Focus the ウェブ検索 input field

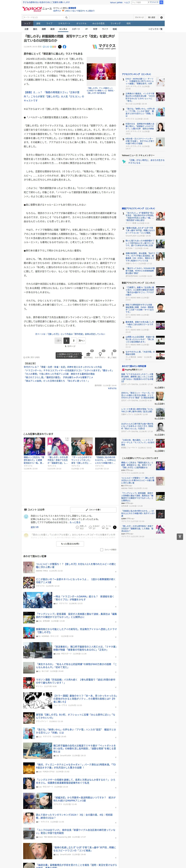139,2
